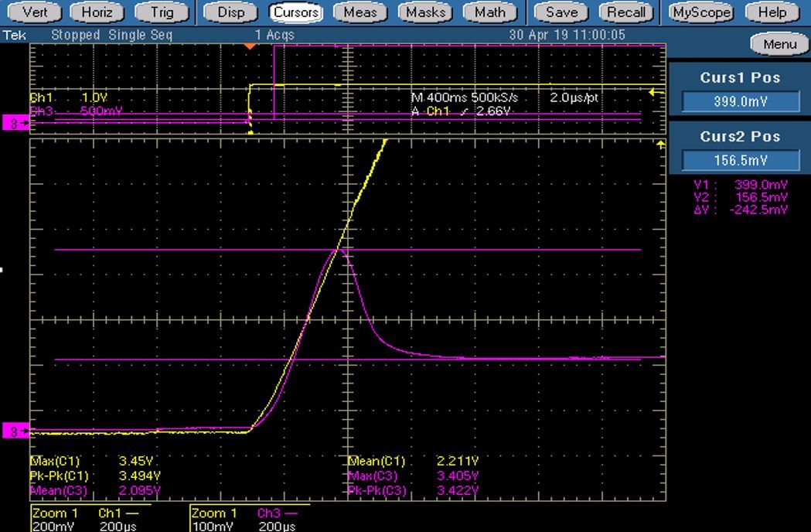The width and height of the screenshot is (811, 532).
Task: Click the Zoom 1 Ch1 readout box
Action: point(90,519)
